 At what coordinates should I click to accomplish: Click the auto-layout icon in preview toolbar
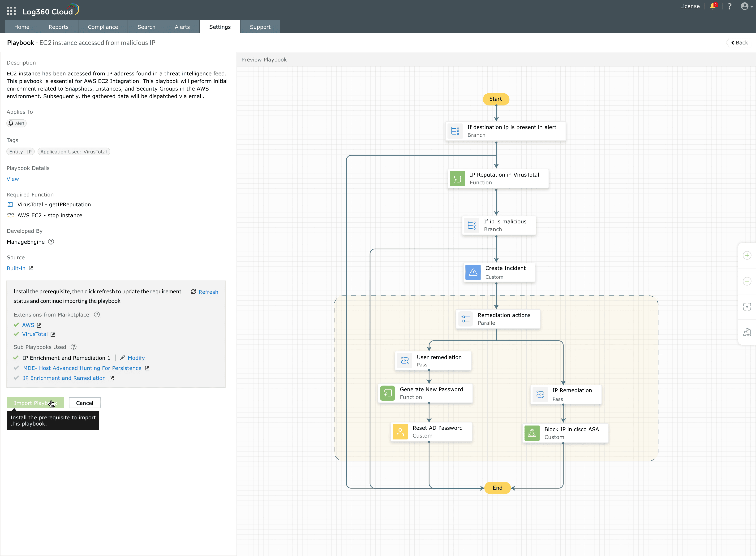[747, 332]
